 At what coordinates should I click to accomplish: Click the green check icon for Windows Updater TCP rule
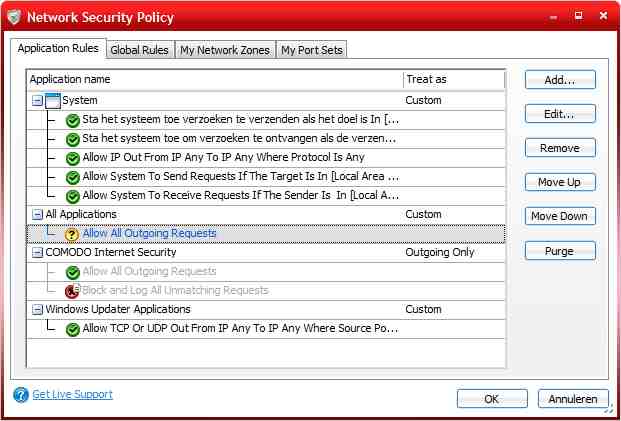[72, 329]
